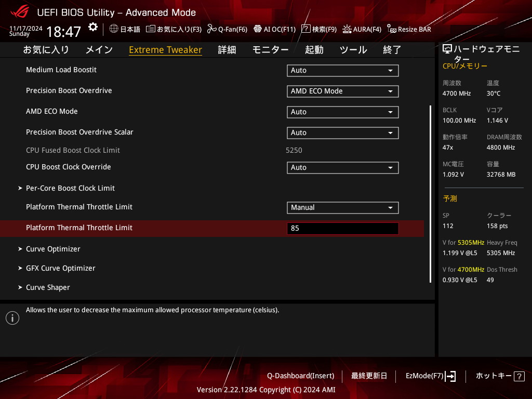This screenshot has height=399, width=532.
Task: Click the settings list scrollbar
Action: click(x=430, y=194)
